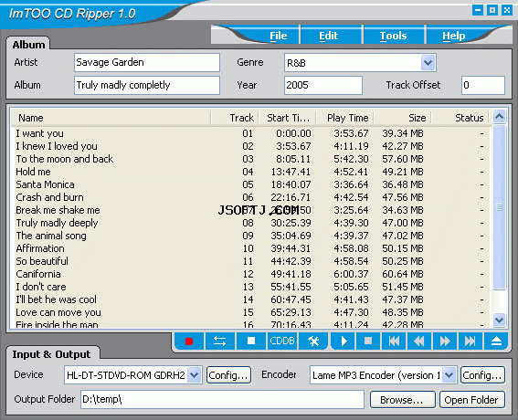The height and width of the screenshot is (420, 518).
Task: Open the Device drive dropdown
Action: (195, 374)
